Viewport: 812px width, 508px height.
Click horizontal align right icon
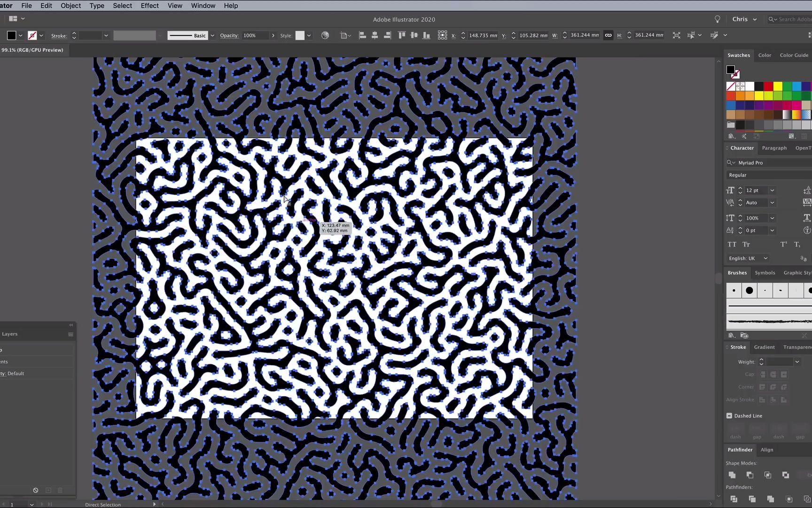coord(387,35)
